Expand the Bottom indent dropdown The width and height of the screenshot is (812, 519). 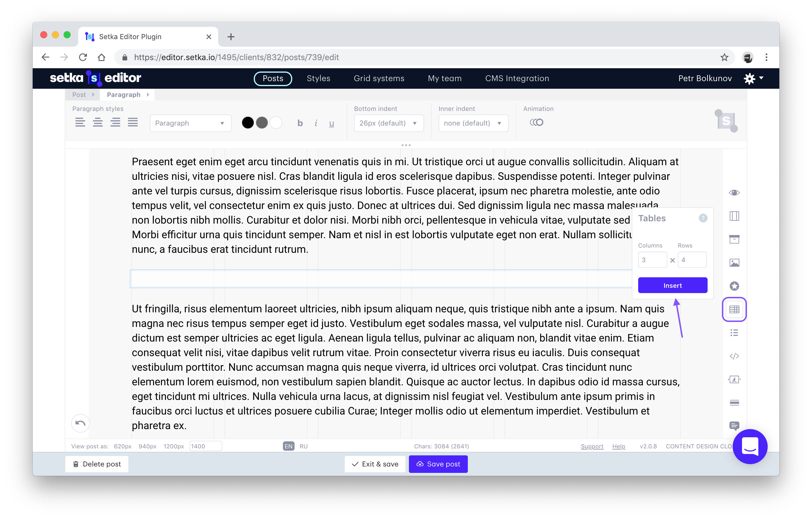[388, 123]
